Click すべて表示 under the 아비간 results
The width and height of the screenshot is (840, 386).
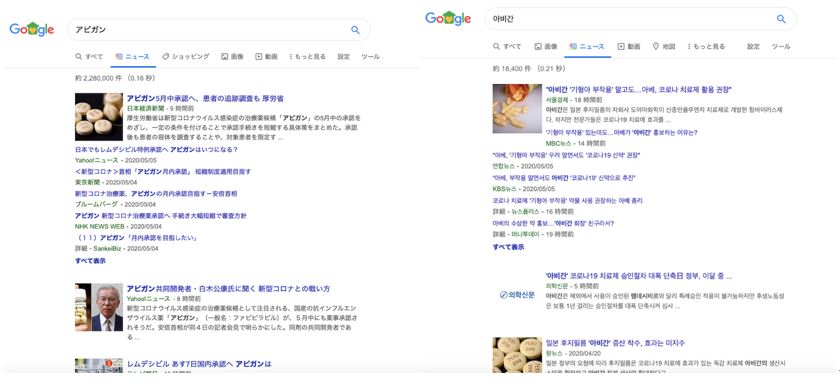click(x=508, y=247)
